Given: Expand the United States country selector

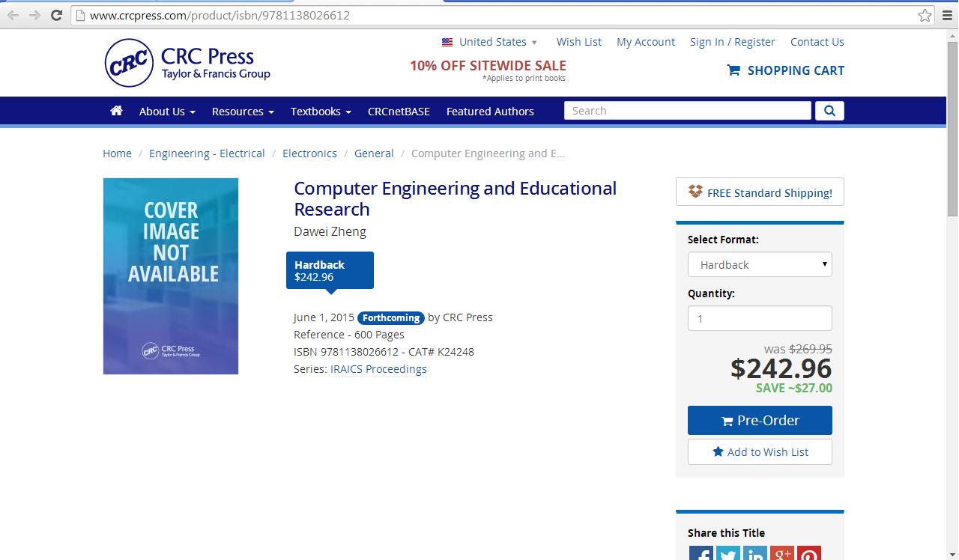Looking at the screenshot, I should (x=490, y=42).
